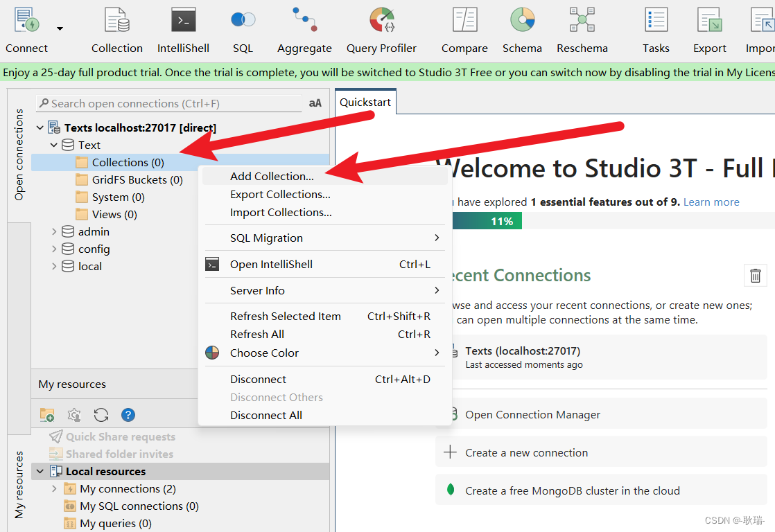Collapse the Text database node
Screen dimensions: 775x532
click(x=54, y=145)
